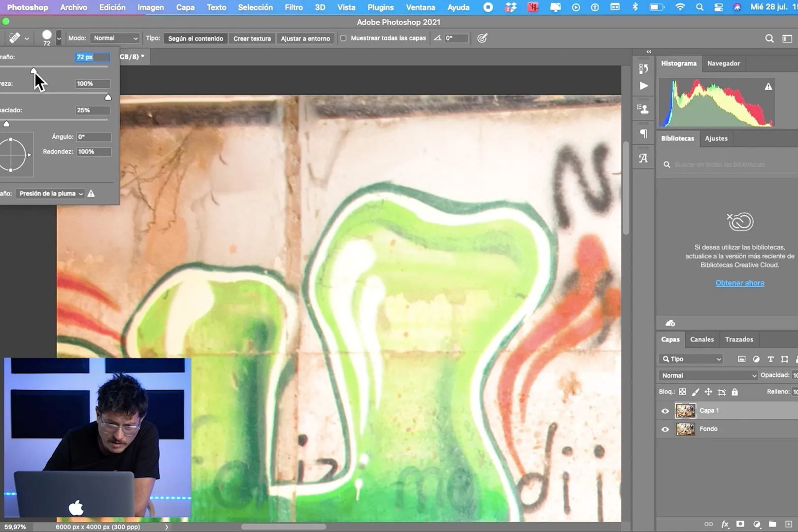Open the search magnifier in options bar
The image size is (798, 532).
click(769, 38)
